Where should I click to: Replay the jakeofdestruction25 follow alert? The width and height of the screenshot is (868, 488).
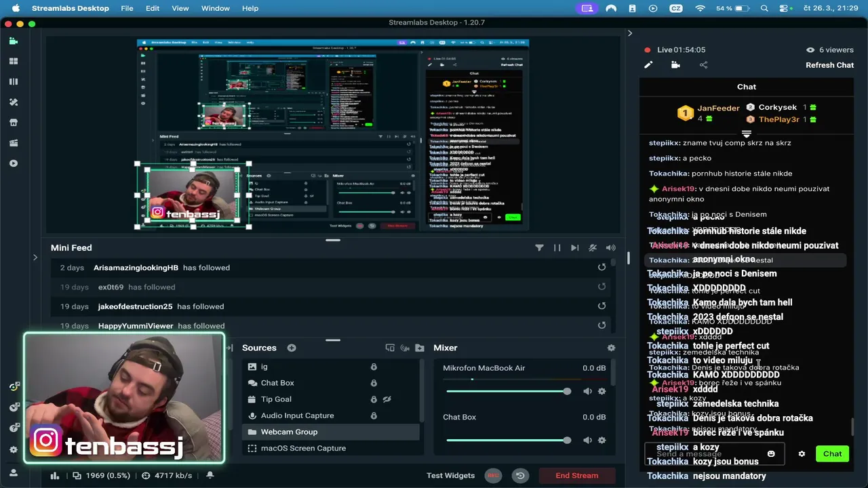[x=601, y=306]
